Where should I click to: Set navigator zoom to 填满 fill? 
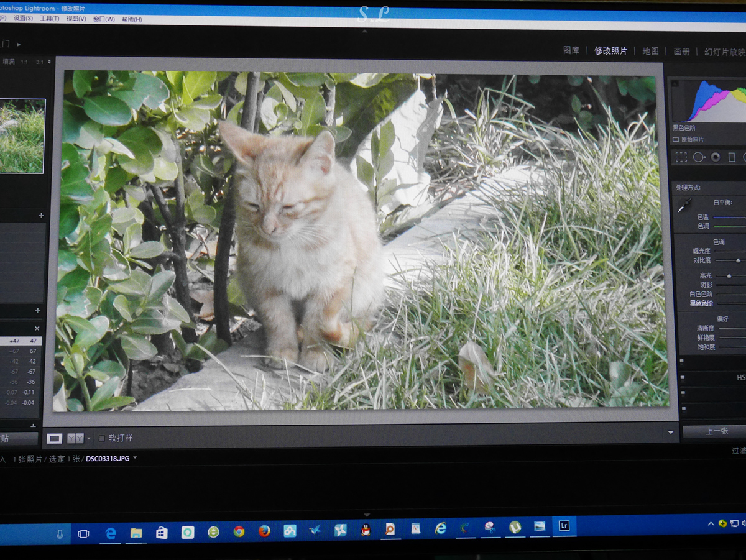(8, 62)
